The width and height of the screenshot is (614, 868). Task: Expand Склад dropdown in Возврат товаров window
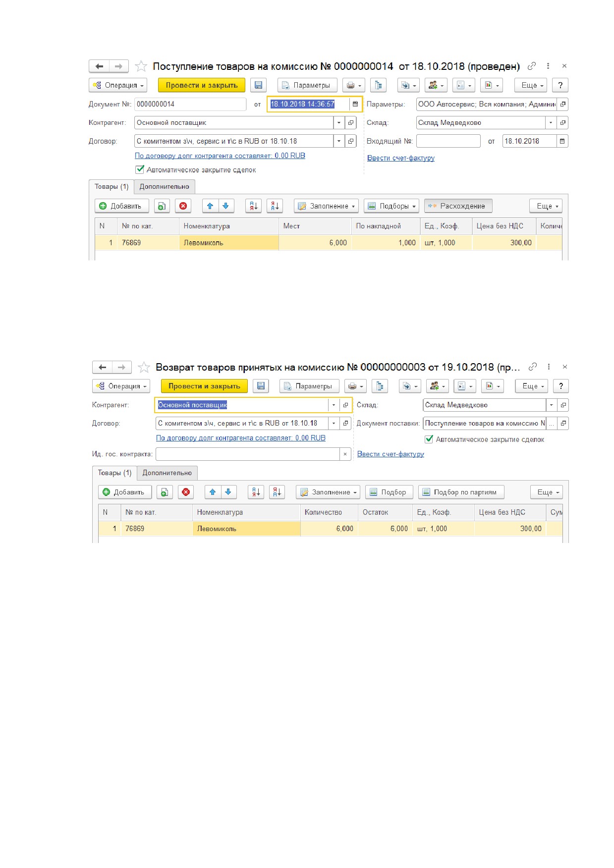pos(552,405)
